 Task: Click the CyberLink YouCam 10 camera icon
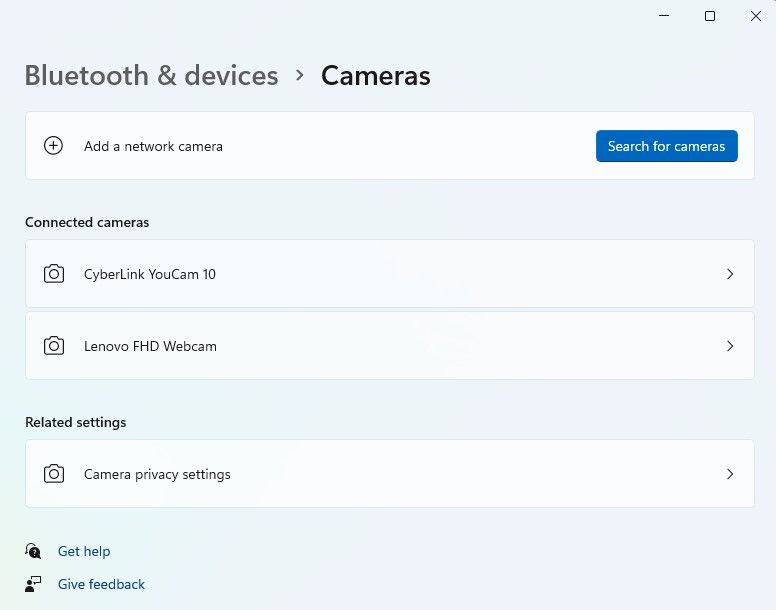tap(54, 274)
